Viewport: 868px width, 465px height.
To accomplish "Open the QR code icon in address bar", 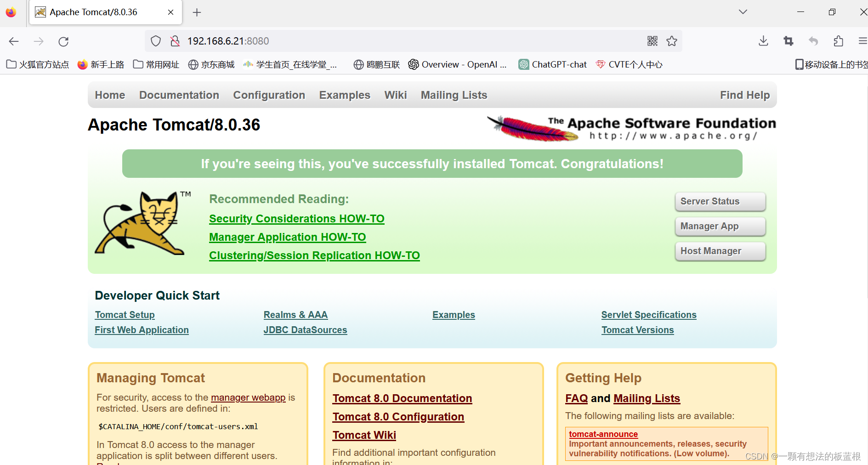I will pyautogui.click(x=652, y=41).
